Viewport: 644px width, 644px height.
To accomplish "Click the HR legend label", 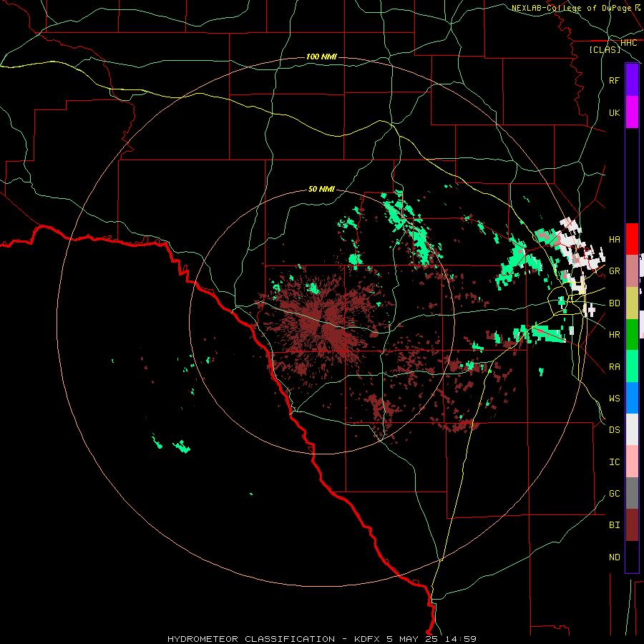I will pos(614,335).
